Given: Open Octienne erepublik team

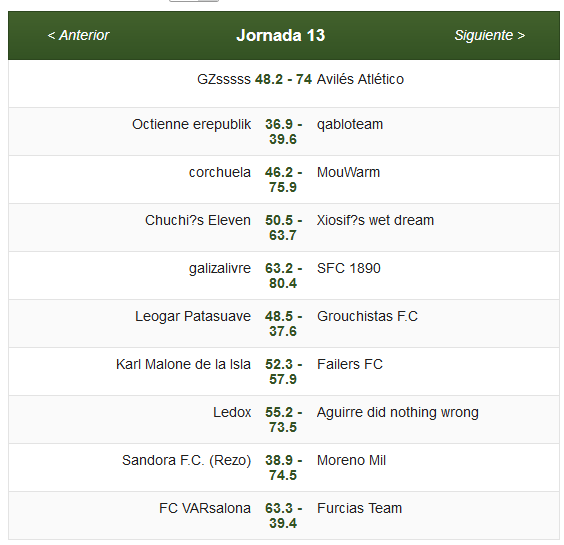Looking at the screenshot, I should click(x=191, y=124).
